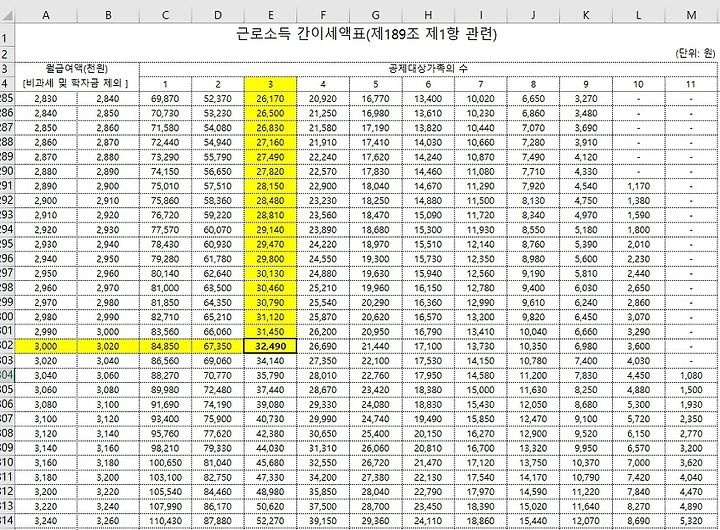Click cell 10,040 in column J

[533, 332]
